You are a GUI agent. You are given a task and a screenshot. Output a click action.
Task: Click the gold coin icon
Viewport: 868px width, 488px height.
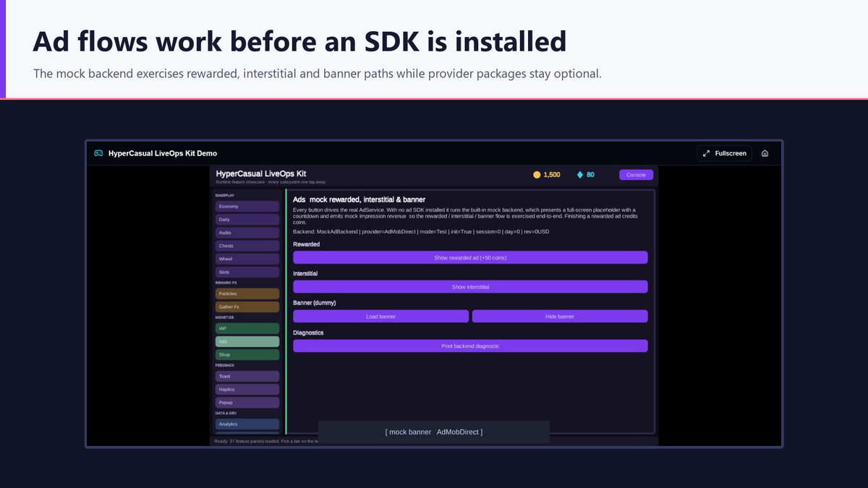[537, 175]
